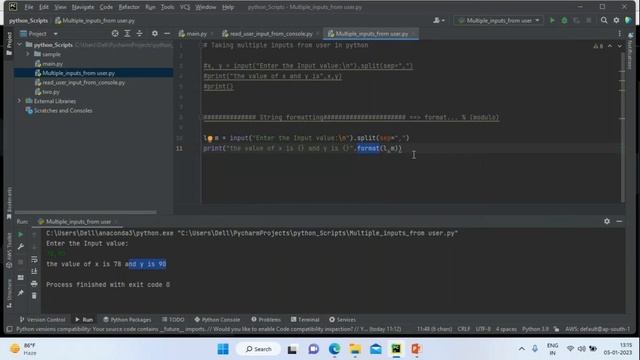
Task: Start debugging with the bug icon
Action: (564, 20)
